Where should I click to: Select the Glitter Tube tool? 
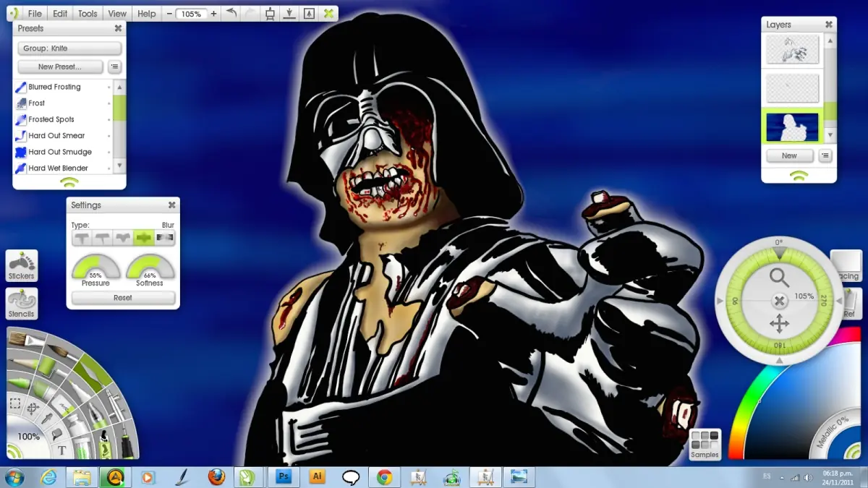click(x=82, y=446)
